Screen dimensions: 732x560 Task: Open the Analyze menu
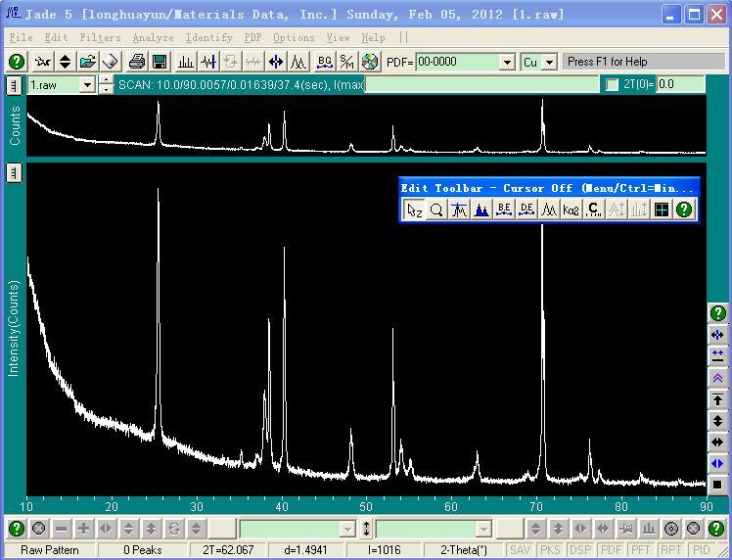[153, 38]
